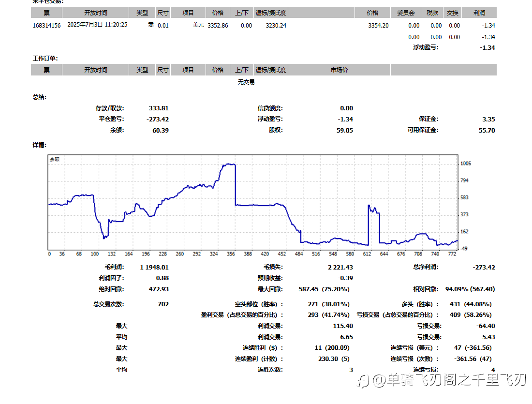Viewport: 532px width, 404px height.
Task: Click the 1005 y-axis label
Action: click(x=465, y=164)
